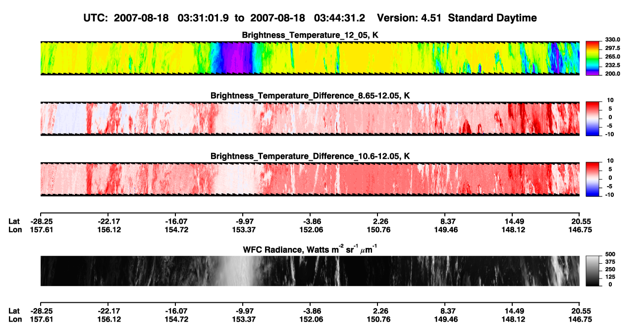This screenshot has width=644, height=330.
Task: Click 152.06 longitude on the bottom axis
Action: pyautogui.click(x=310, y=320)
